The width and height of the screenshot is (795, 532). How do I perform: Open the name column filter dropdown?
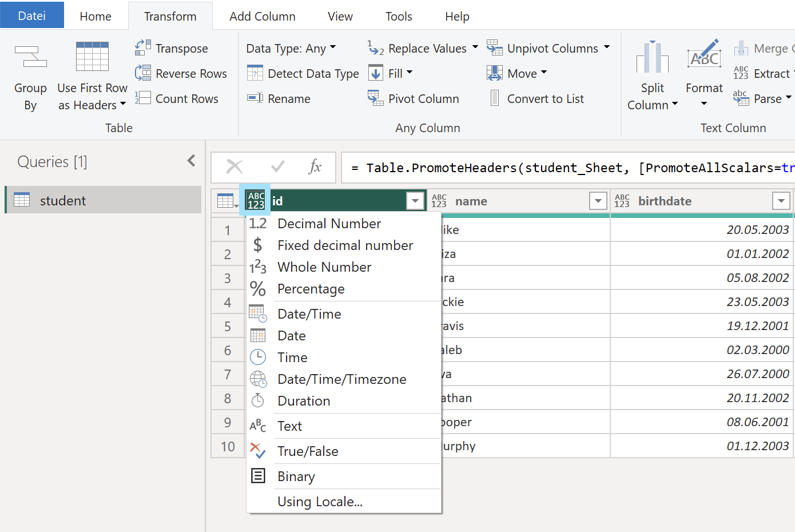tap(598, 201)
